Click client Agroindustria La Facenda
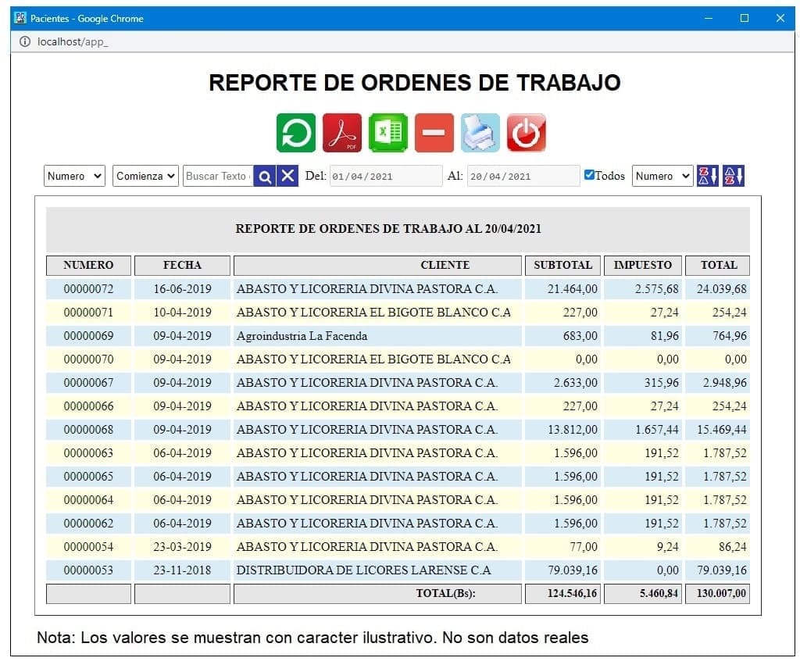The height and width of the screenshot is (672, 800). (302, 336)
